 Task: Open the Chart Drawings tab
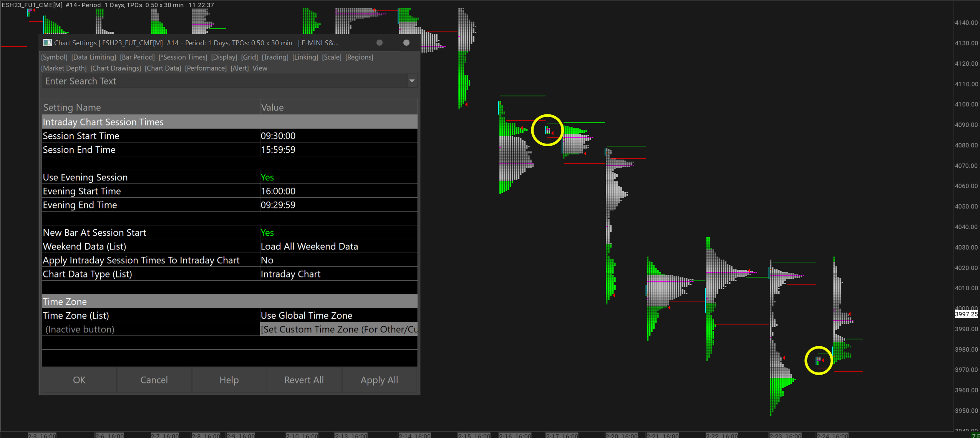[116, 68]
